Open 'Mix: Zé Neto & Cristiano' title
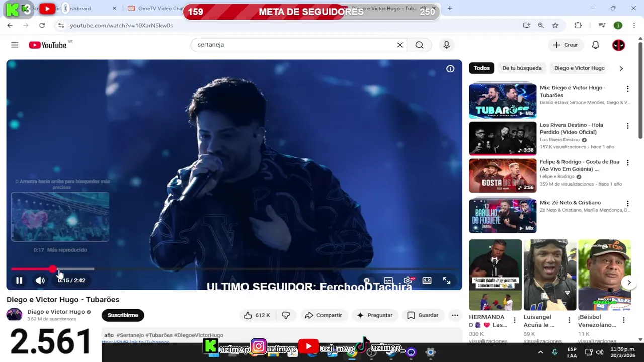Image resolution: width=644 pixels, height=362 pixels. (570, 203)
